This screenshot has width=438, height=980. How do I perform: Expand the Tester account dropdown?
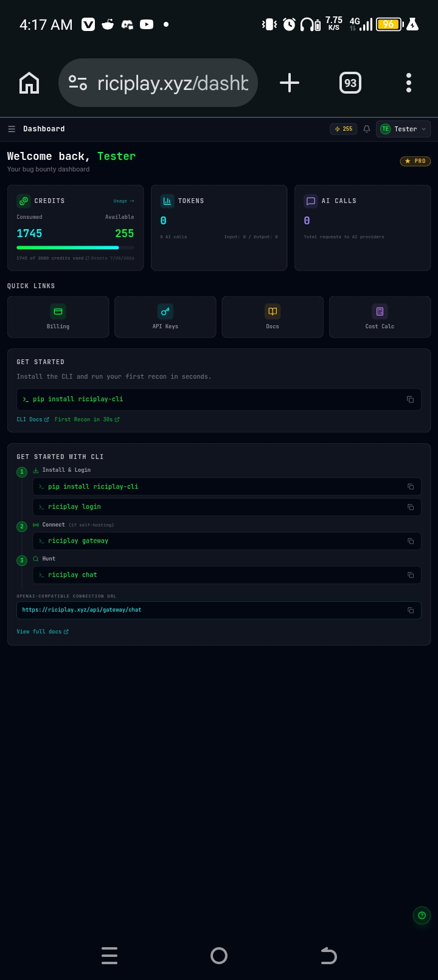403,129
